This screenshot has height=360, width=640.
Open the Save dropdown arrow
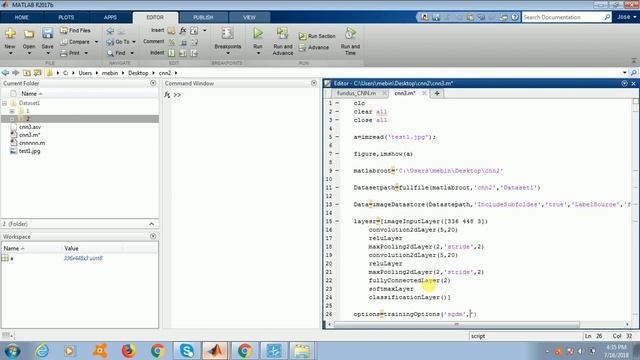point(48,53)
